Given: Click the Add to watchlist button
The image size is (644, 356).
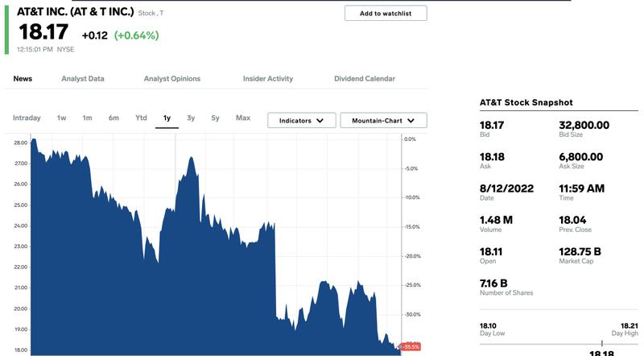Looking at the screenshot, I should 386,13.
